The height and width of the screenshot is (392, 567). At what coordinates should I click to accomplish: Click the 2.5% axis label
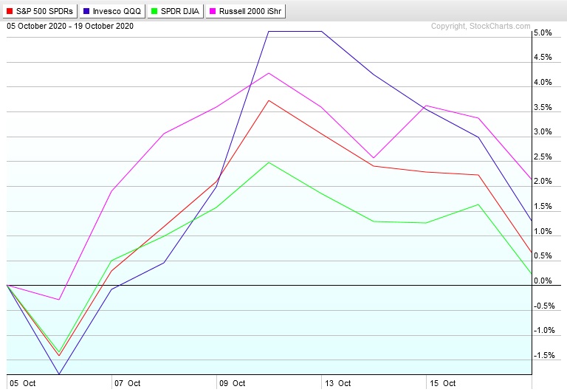[x=543, y=157]
